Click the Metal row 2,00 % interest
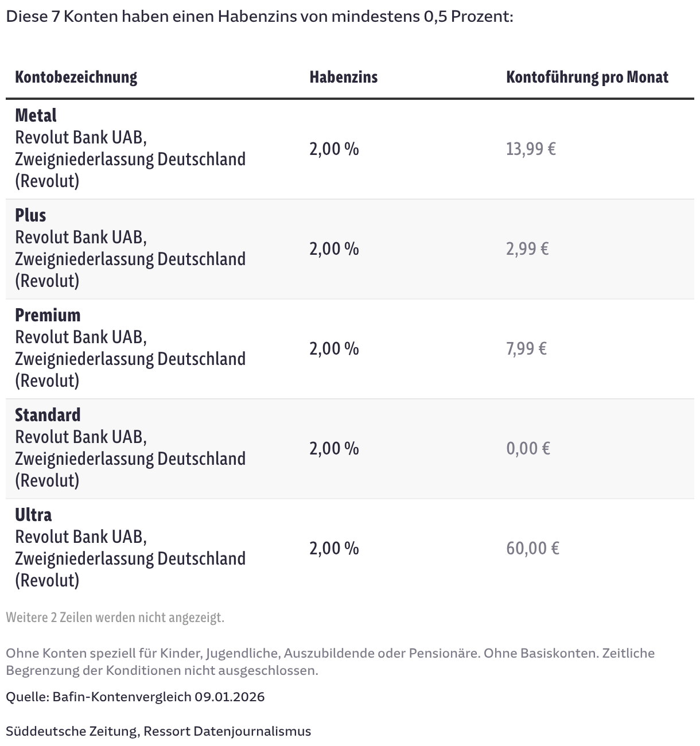Screen dimensions: 700x746 [x=334, y=149]
